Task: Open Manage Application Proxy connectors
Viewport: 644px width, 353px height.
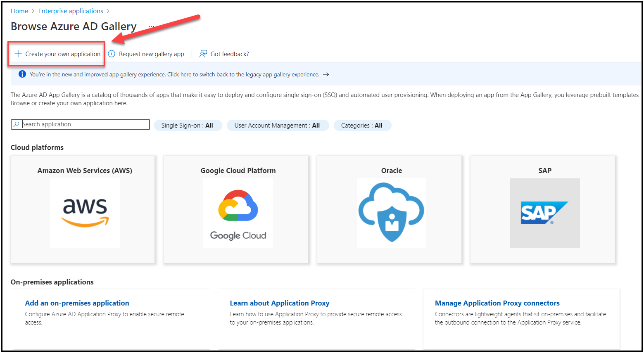Action: (x=497, y=303)
